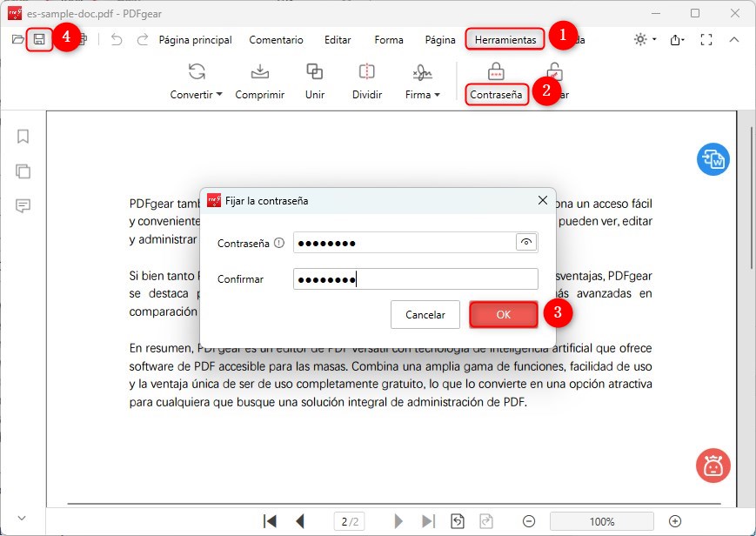756x536 pixels.
Task: Collapse the ribbon toolbar chevron
Action: click(x=734, y=39)
